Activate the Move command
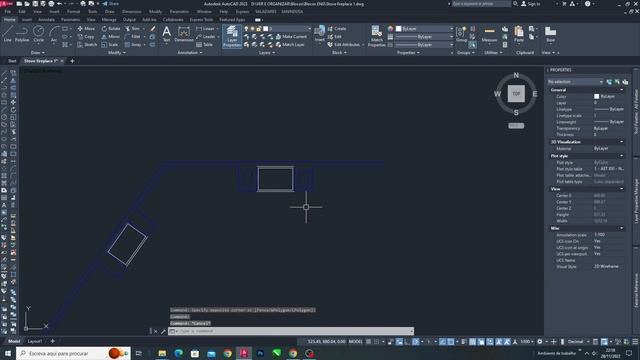This screenshot has width=640, height=360. point(86,29)
